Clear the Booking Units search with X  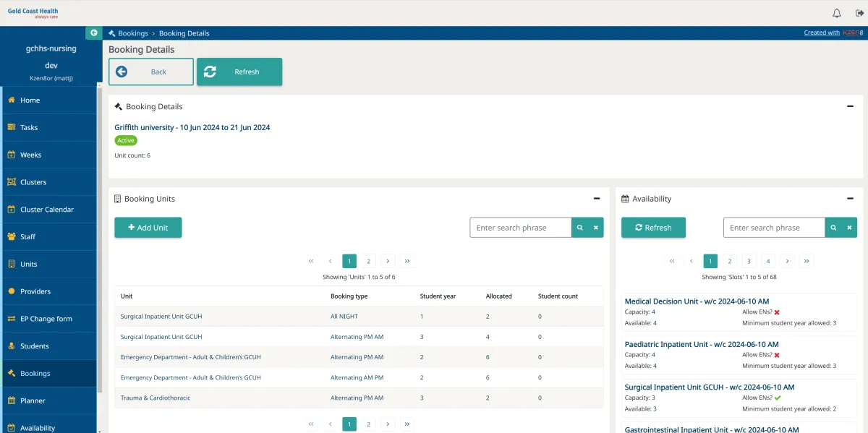(x=595, y=228)
